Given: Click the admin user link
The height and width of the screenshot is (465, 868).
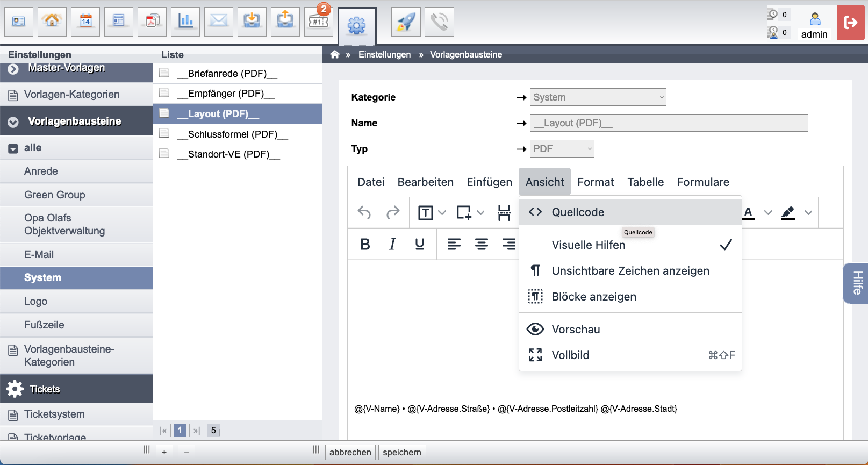Looking at the screenshot, I should pyautogui.click(x=814, y=34).
